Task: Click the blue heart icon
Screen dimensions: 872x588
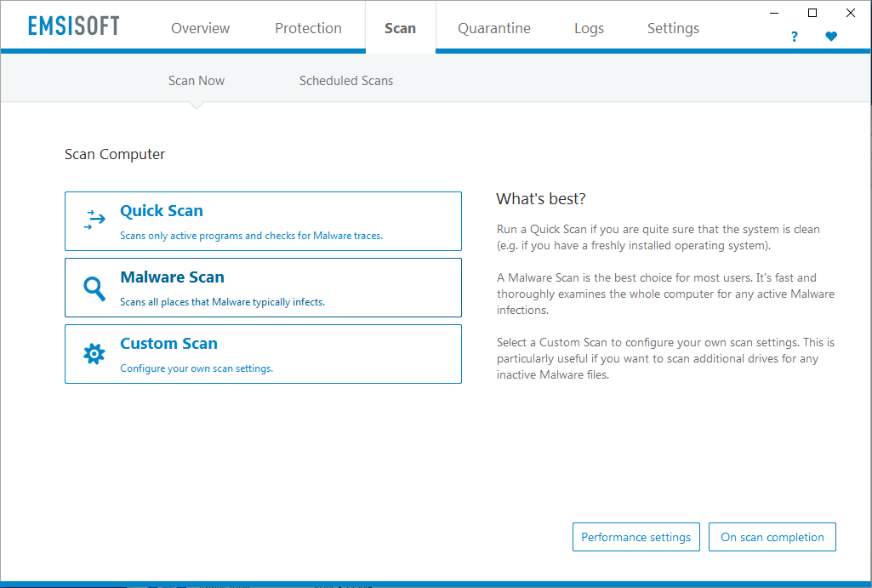Action: [x=831, y=37]
